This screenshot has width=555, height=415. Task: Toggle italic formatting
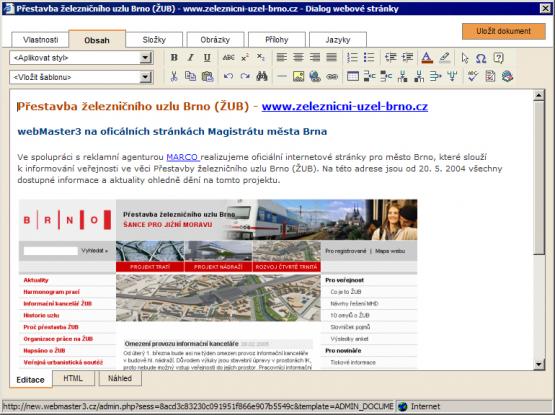tap(190, 57)
